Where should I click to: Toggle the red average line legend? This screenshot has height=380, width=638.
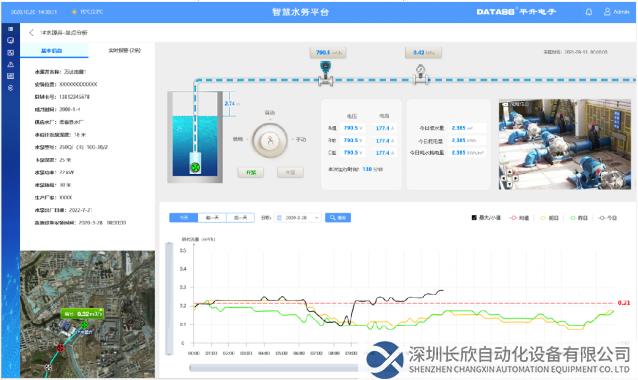[520, 218]
